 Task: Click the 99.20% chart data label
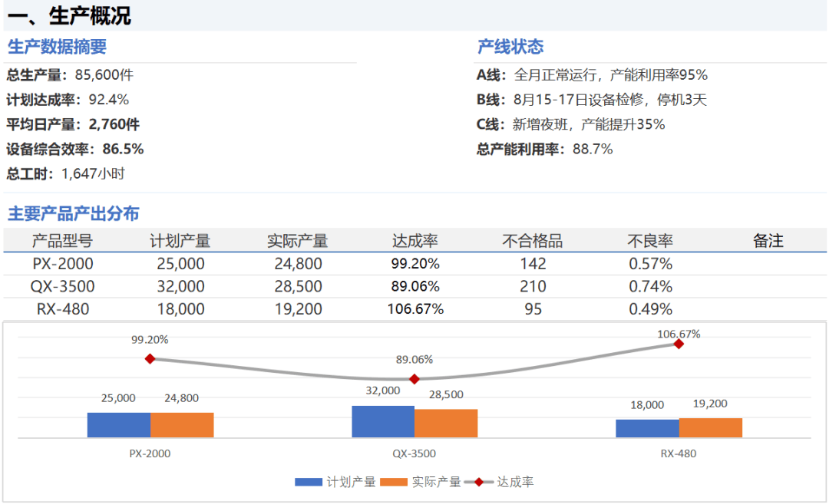coord(150,340)
